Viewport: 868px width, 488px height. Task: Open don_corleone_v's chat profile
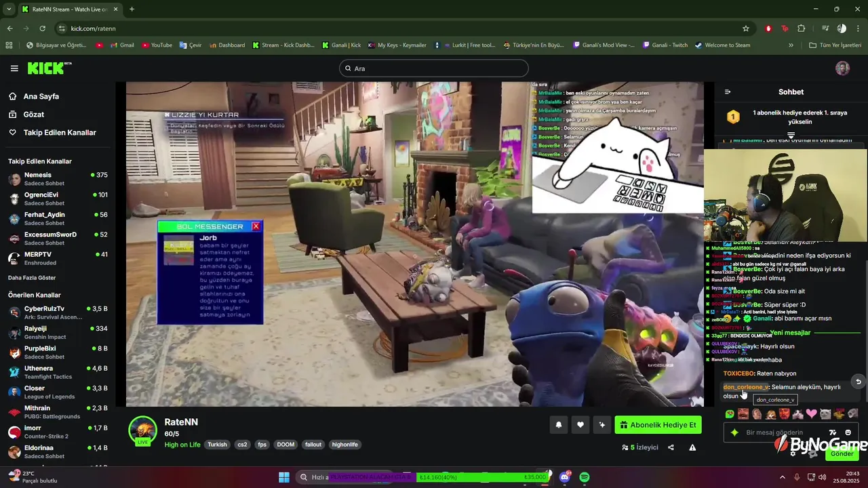click(x=746, y=387)
